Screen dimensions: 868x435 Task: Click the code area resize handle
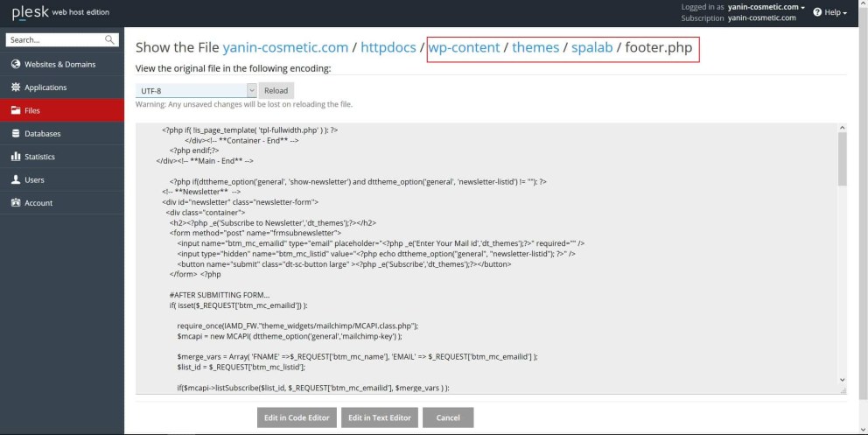click(x=843, y=390)
